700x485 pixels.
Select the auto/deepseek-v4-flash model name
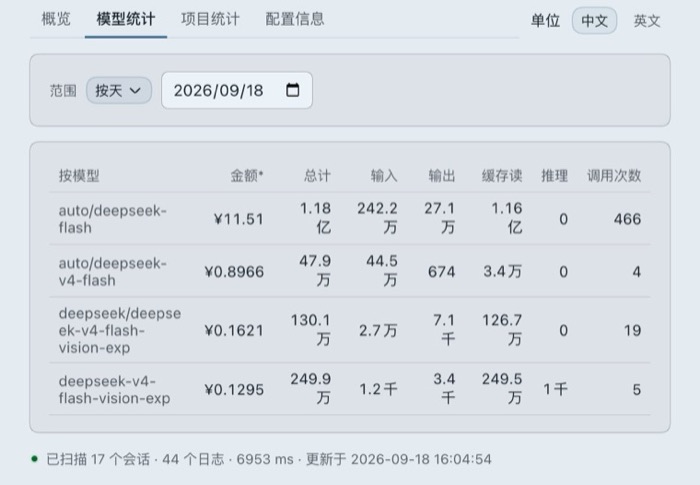click(112, 272)
